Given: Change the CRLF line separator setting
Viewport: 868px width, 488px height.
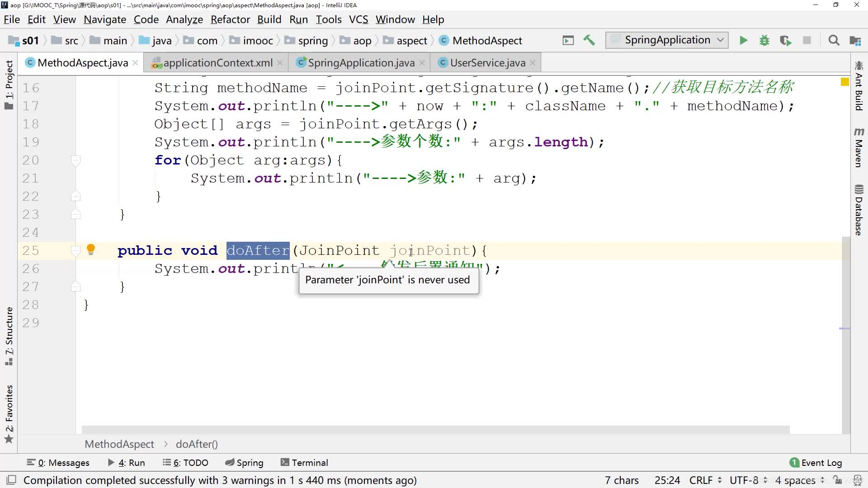Looking at the screenshot, I should (x=705, y=480).
